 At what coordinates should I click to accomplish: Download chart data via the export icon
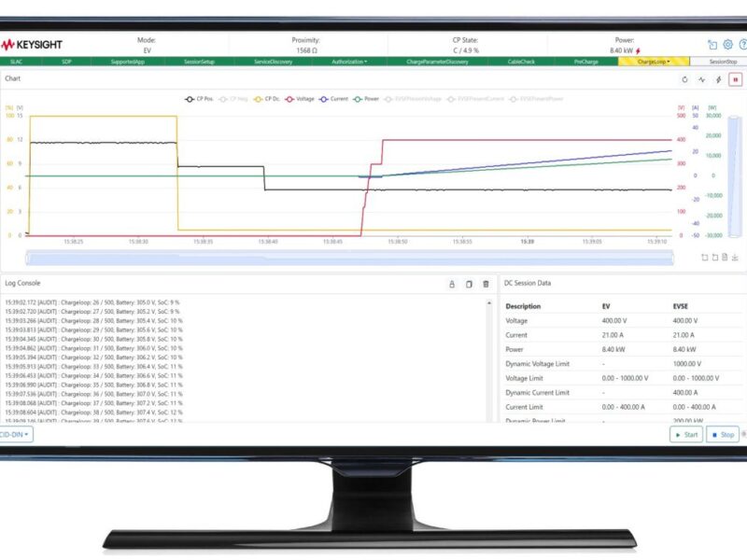coord(735,258)
